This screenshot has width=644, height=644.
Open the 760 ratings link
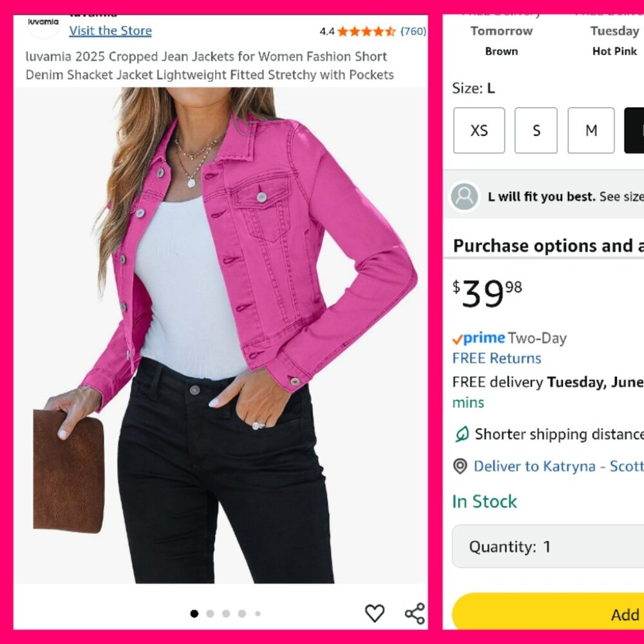click(x=414, y=30)
